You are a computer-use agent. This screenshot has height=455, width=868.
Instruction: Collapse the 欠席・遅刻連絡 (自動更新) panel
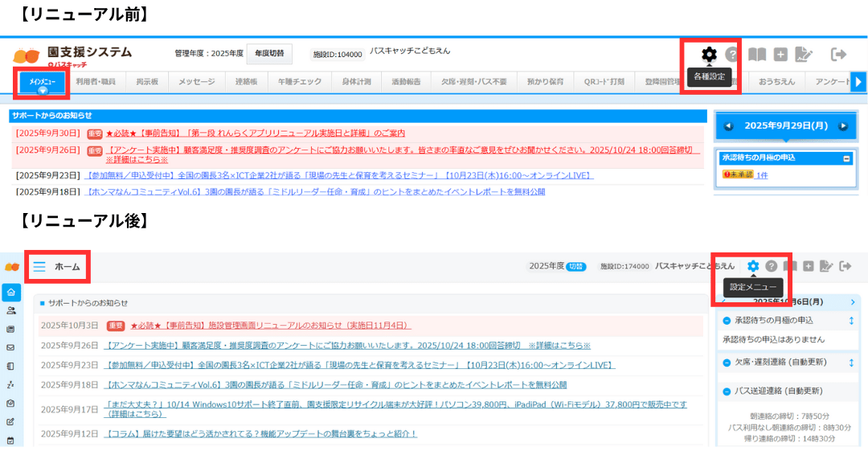(x=727, y=363)
